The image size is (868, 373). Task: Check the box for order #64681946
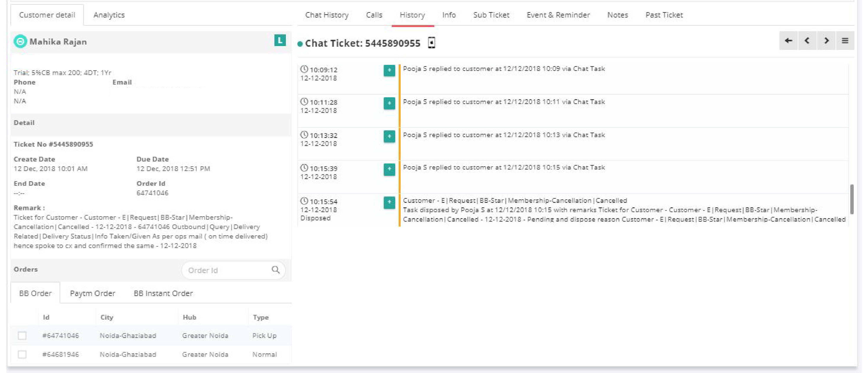click(22, 354)
